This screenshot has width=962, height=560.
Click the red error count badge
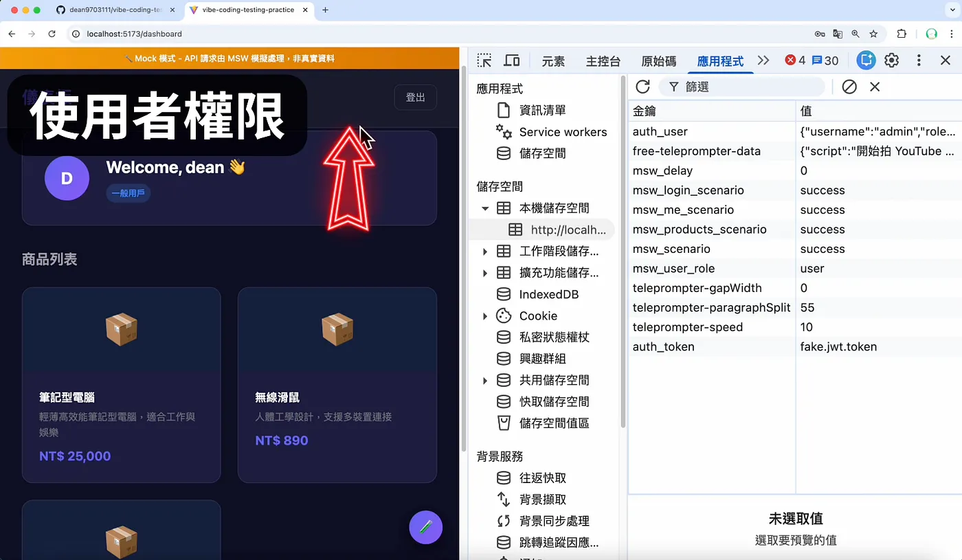(x=795, y=60)
